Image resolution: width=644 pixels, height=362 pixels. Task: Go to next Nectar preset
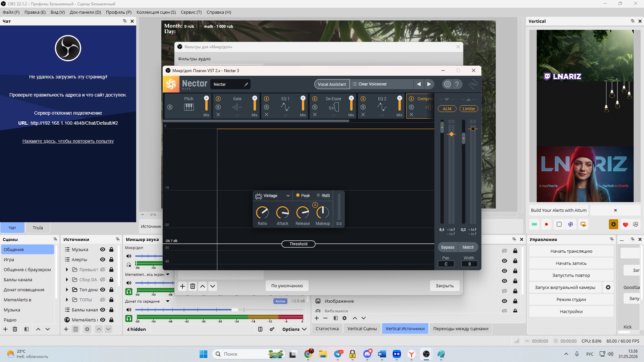pos(429,84)
